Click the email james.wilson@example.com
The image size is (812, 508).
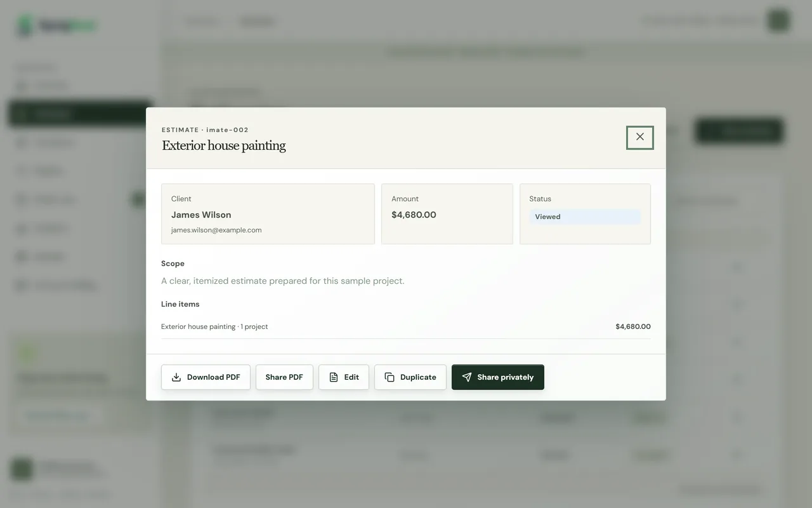pyautogui.click(x=216, y=230)
